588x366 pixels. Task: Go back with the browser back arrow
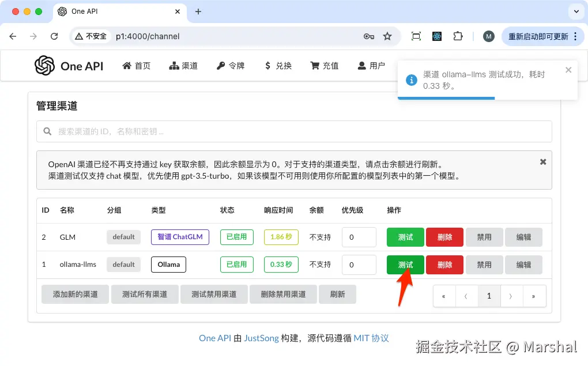coord(13,36)
